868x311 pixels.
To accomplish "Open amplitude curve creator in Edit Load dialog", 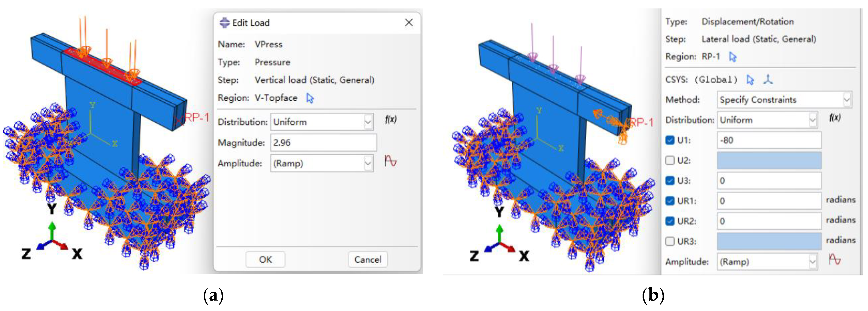I will tap(390, 161).
